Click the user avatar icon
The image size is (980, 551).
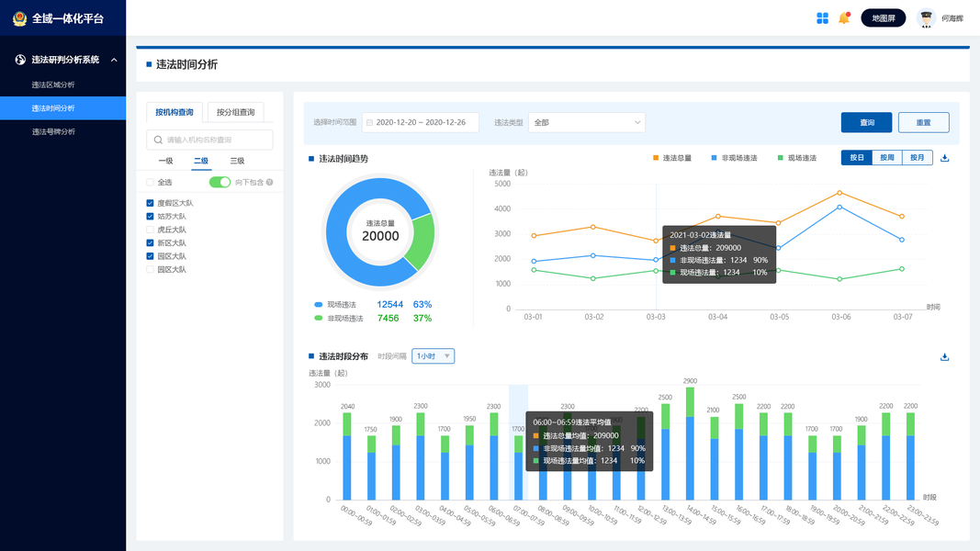[926, 18]
